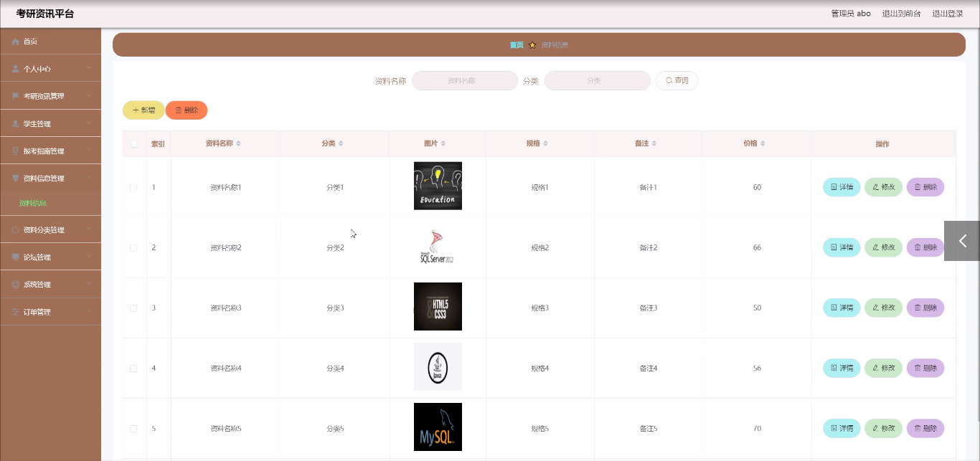This screenshot has height=461, width=980.
Task: Click sort arrows on 资料名称 column header
Action: point(238,144)
